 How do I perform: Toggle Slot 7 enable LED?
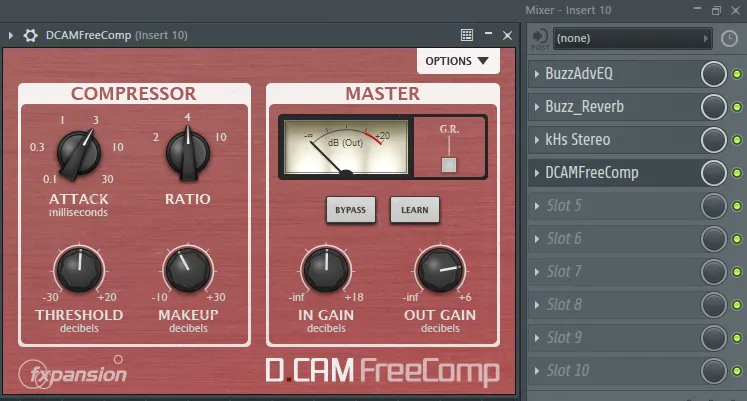(x=737, y=272)
